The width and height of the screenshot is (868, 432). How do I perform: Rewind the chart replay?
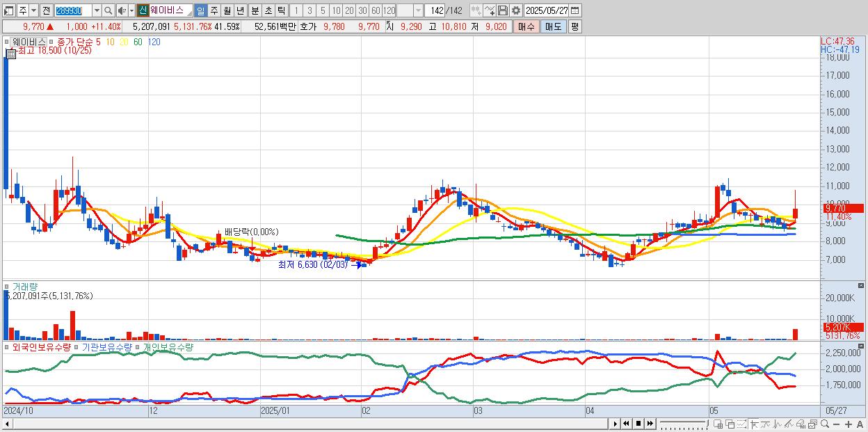(626, 424)
